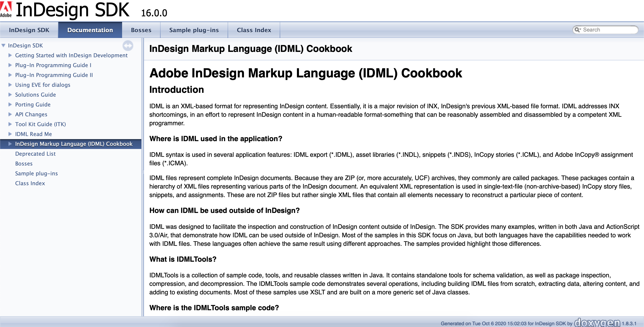
Task: Click the sync icon above the navigation tree
Action: [128, 46]
